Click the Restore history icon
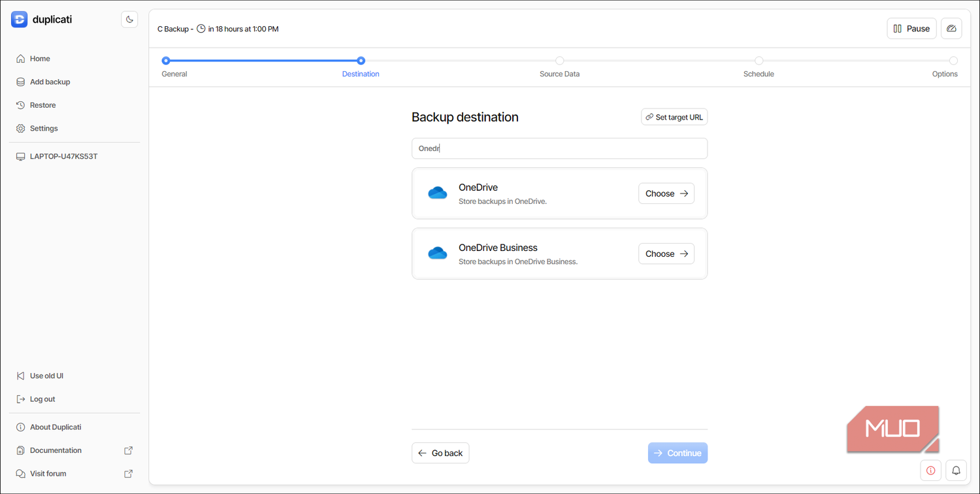This screenshot has height=494, width=980. [x=21, y=105]
